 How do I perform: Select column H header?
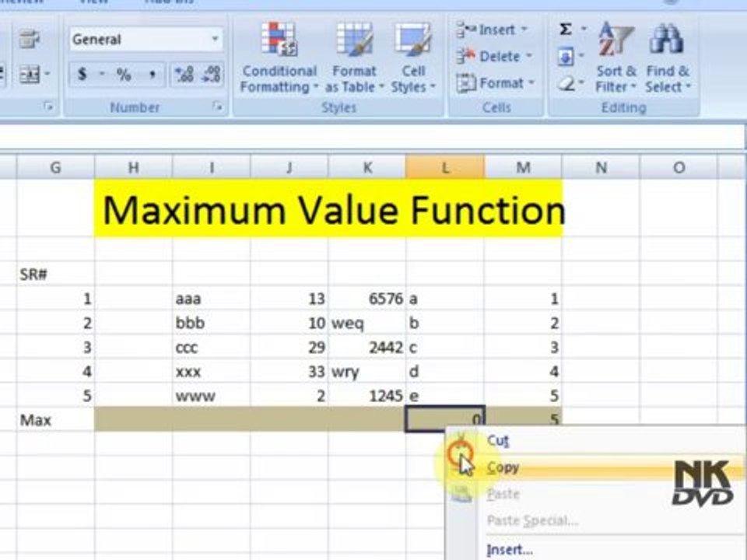(x=133, y=167)
